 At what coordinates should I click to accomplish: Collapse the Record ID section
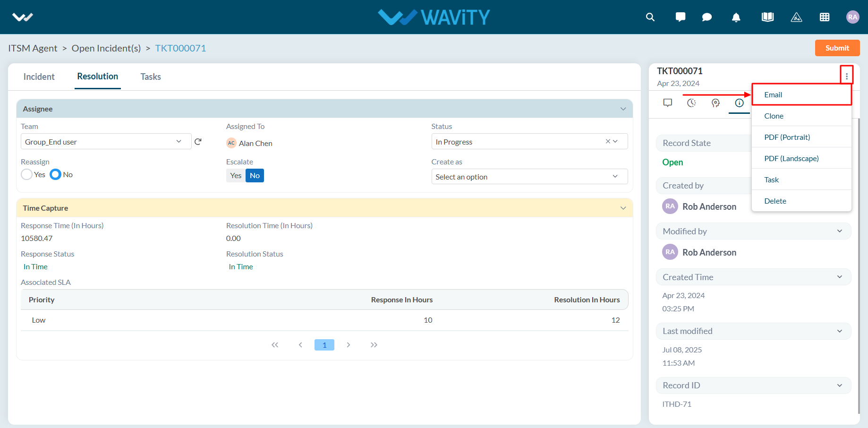click(840, 385)
